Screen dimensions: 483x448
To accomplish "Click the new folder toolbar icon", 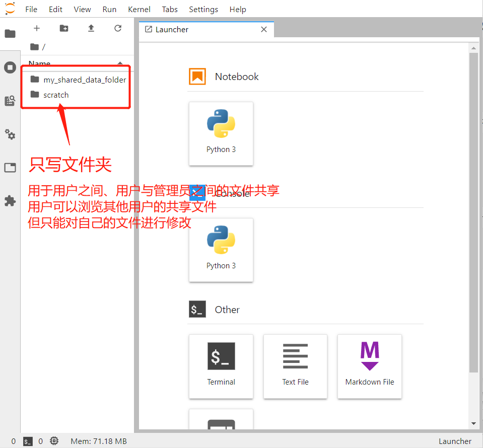I will coord(63,28).
